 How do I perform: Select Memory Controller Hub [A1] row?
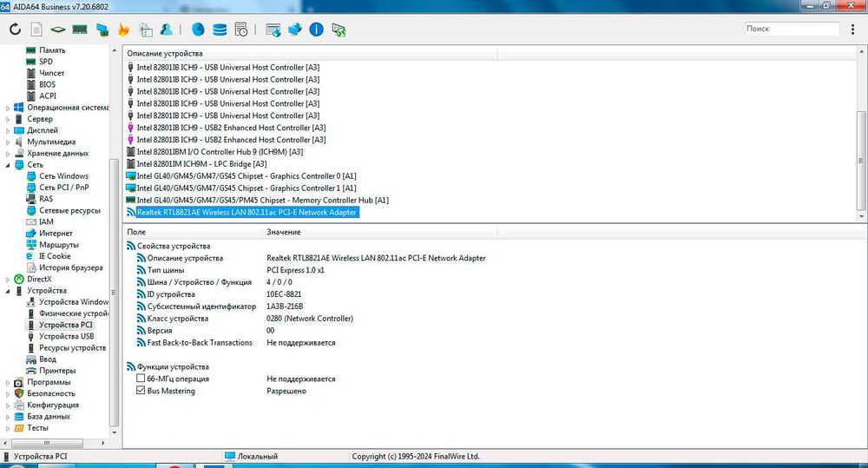tap(262, 200)
